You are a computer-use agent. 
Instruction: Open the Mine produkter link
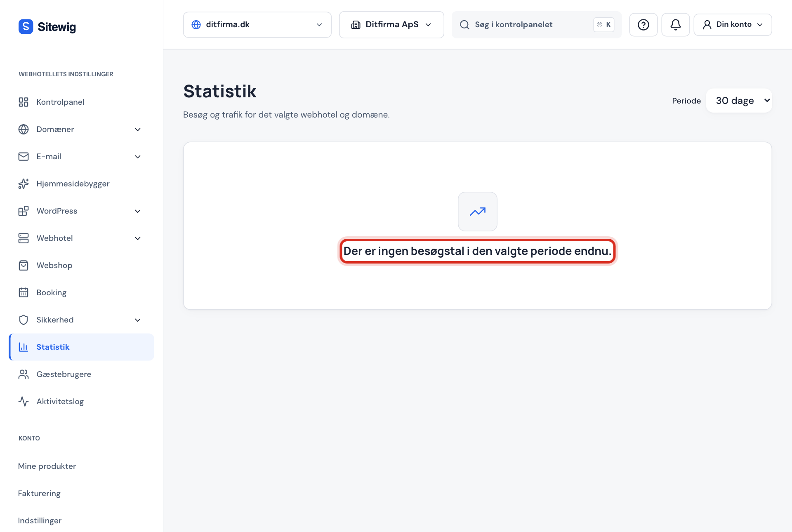47,466
